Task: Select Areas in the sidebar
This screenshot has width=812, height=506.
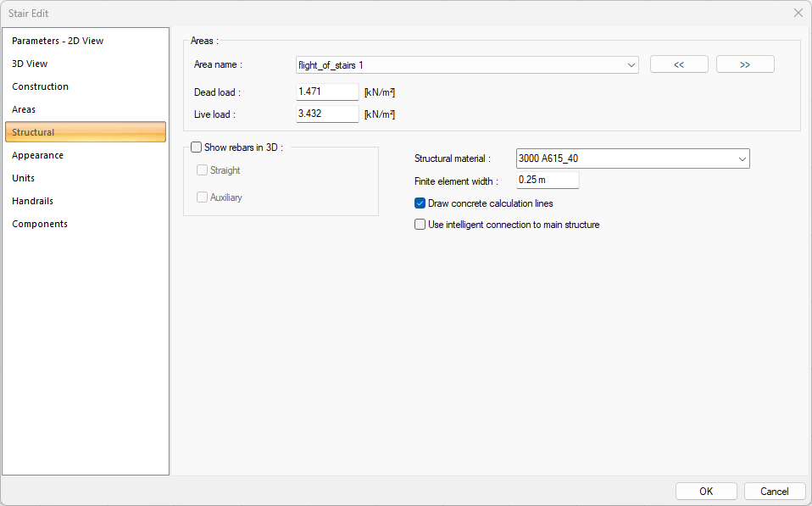Action: (24, 109)
